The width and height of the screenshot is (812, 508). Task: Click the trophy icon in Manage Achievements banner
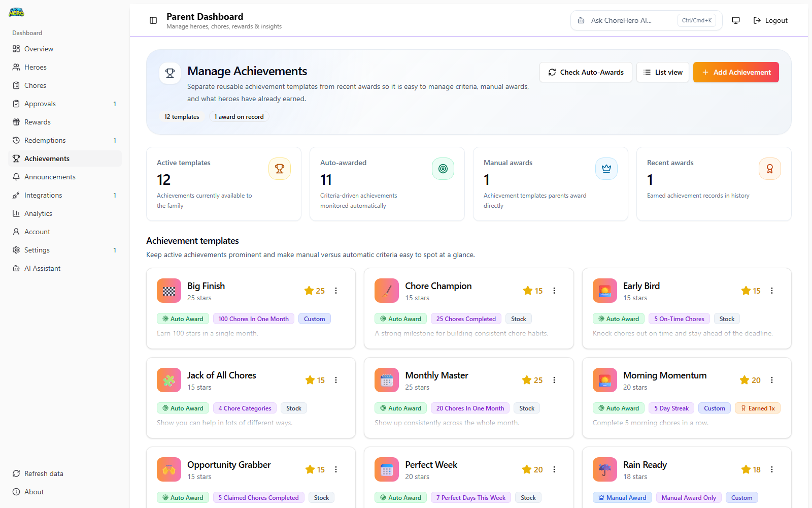pyautogui.click(x=170, y=73)
